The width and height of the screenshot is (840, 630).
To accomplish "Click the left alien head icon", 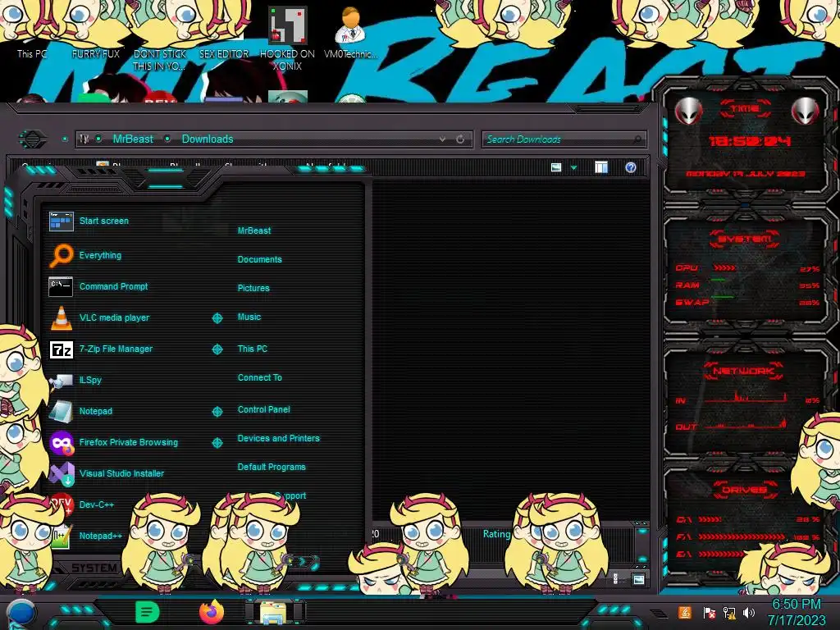I will (x=688, y=112).
